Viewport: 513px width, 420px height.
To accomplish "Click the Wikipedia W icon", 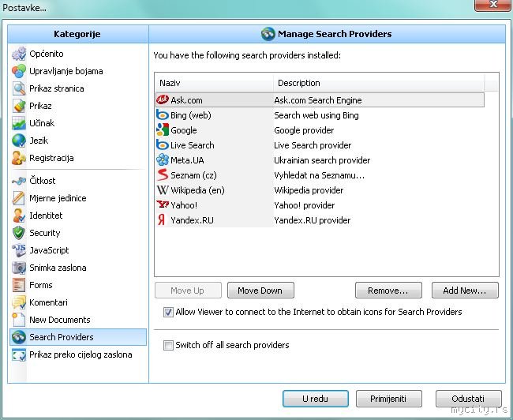I will (163, 190).
